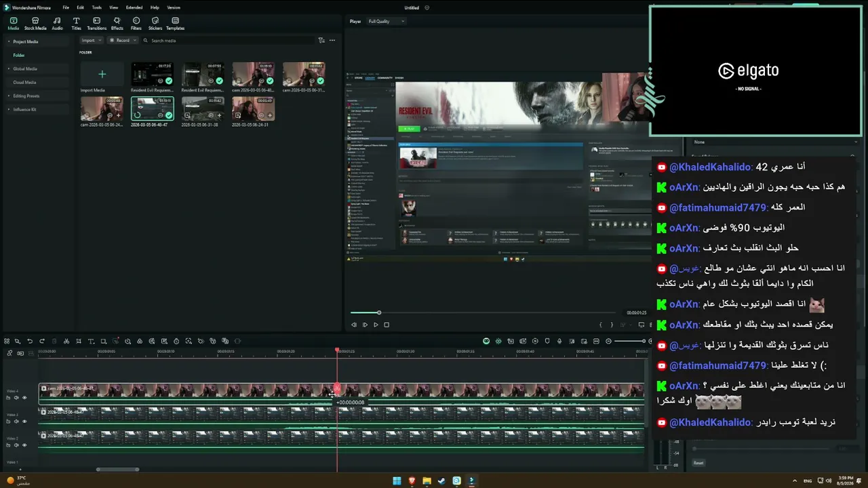Click the timeline Redo arrow
Image resolution: width=868 pixels, height=488 pixels.
(42, 341)
